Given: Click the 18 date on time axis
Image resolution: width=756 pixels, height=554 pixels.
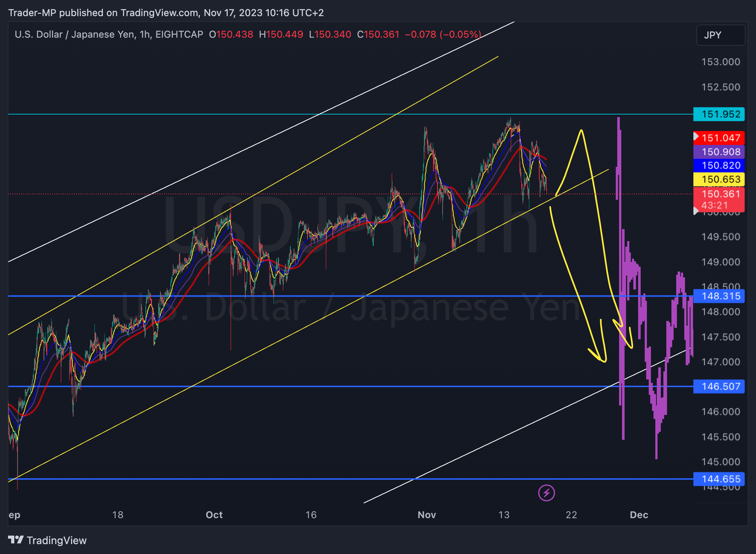Looking at the screenshot, I should (118, 515).
